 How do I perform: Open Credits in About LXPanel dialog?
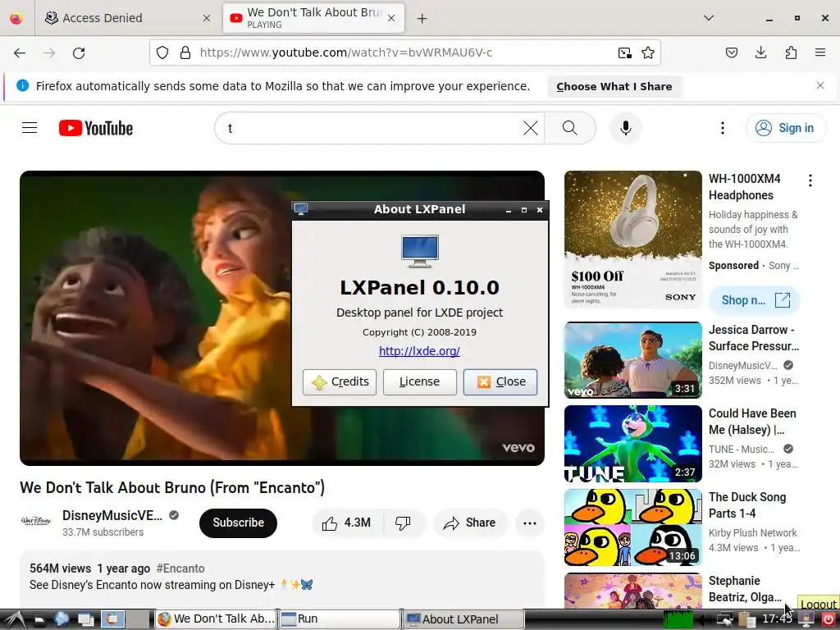pos(340,382)
